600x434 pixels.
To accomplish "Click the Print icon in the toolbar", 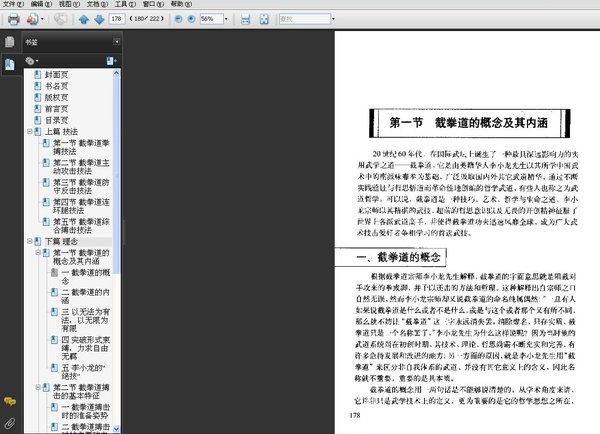I will pos(14,19).
